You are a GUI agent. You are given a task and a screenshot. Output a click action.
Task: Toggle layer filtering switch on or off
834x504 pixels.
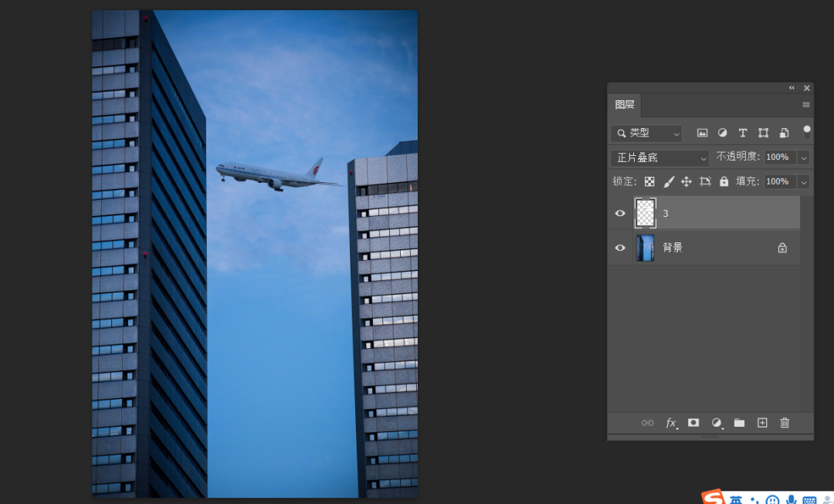point(807,133)
